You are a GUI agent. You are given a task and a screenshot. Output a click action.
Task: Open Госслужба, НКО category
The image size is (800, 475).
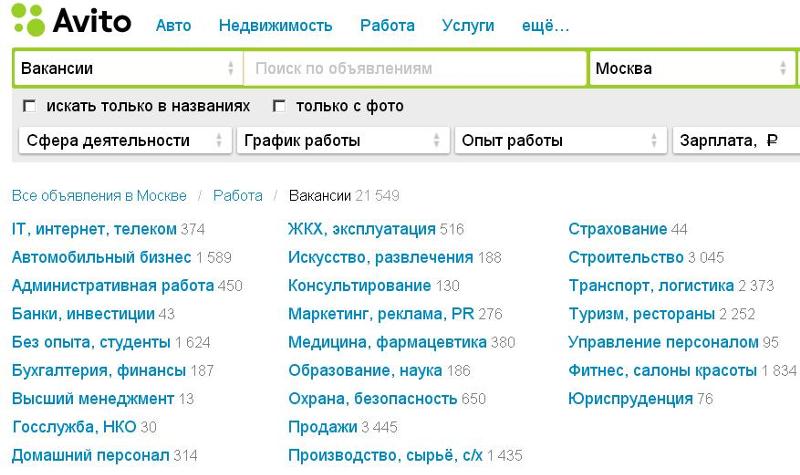click(74, 427)
